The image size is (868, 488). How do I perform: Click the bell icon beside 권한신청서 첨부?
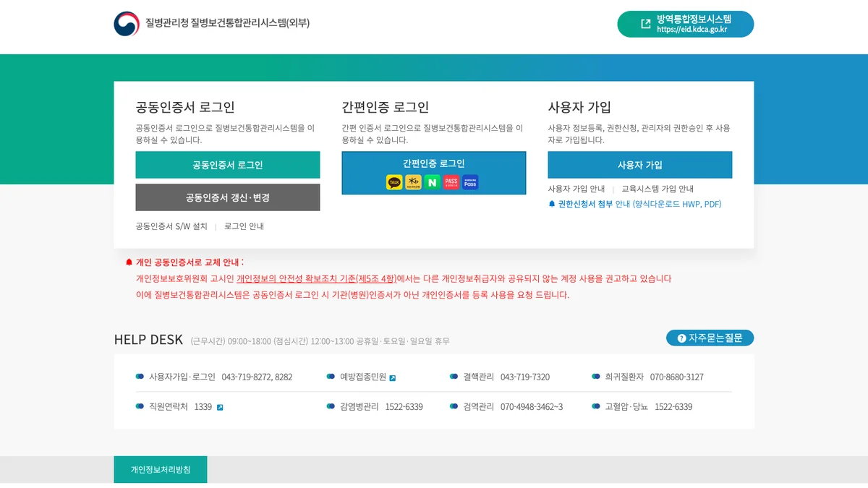(552, 204)
